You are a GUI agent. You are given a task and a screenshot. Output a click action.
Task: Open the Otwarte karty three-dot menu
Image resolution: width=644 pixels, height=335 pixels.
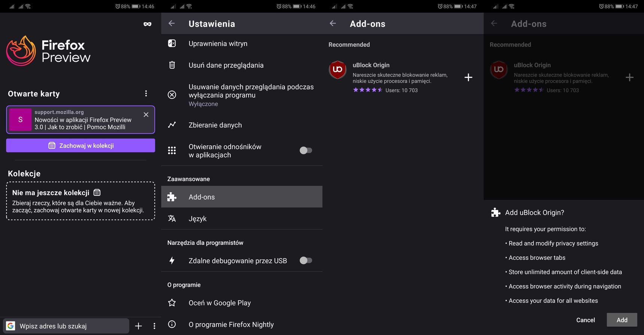[x=146, y=94]
